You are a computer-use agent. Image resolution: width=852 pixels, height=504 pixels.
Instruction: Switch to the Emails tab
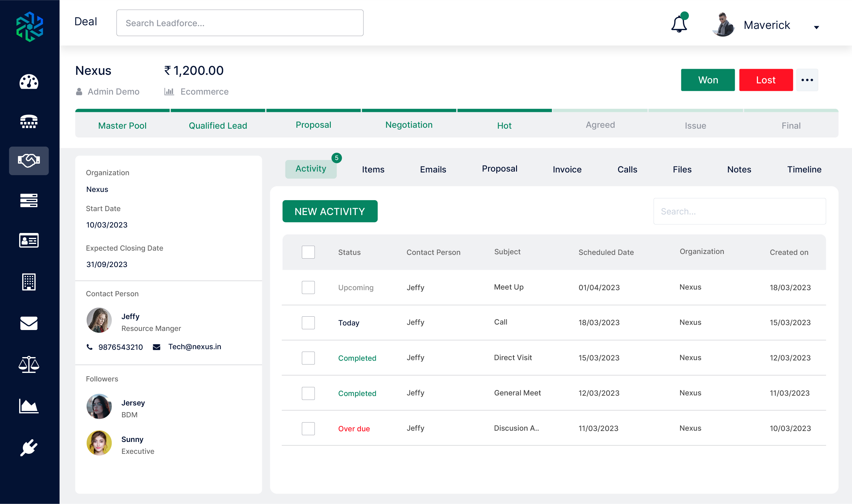click(433, 169)
